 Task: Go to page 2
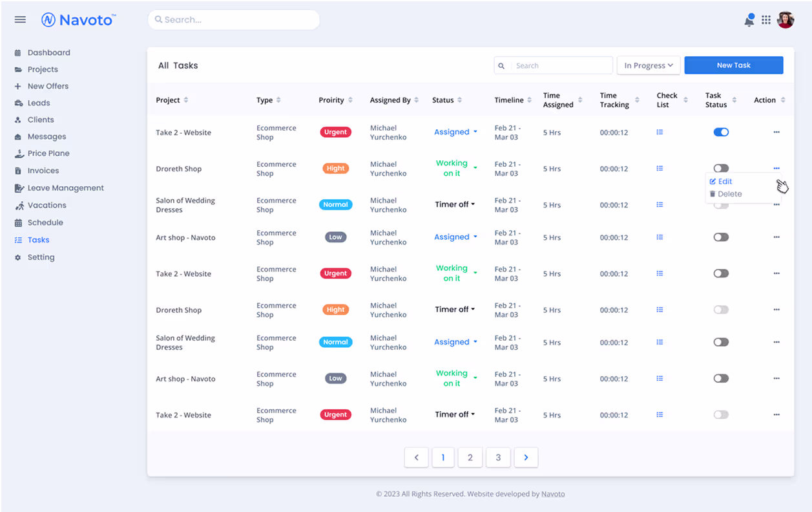pyautogui.click(x=470, y=458)
